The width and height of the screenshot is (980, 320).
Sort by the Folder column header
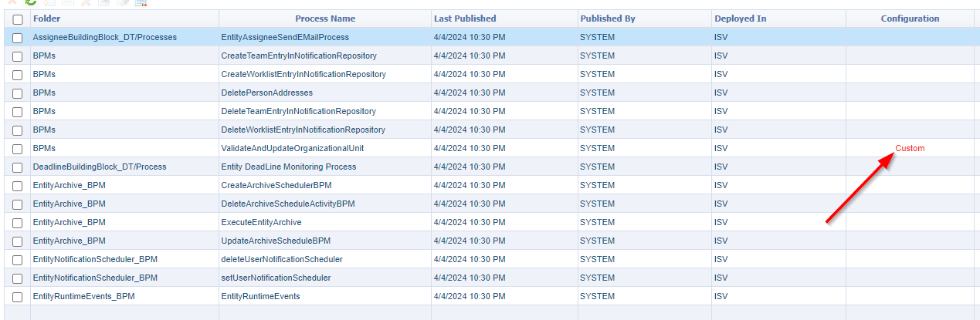(x=47, y=19)
